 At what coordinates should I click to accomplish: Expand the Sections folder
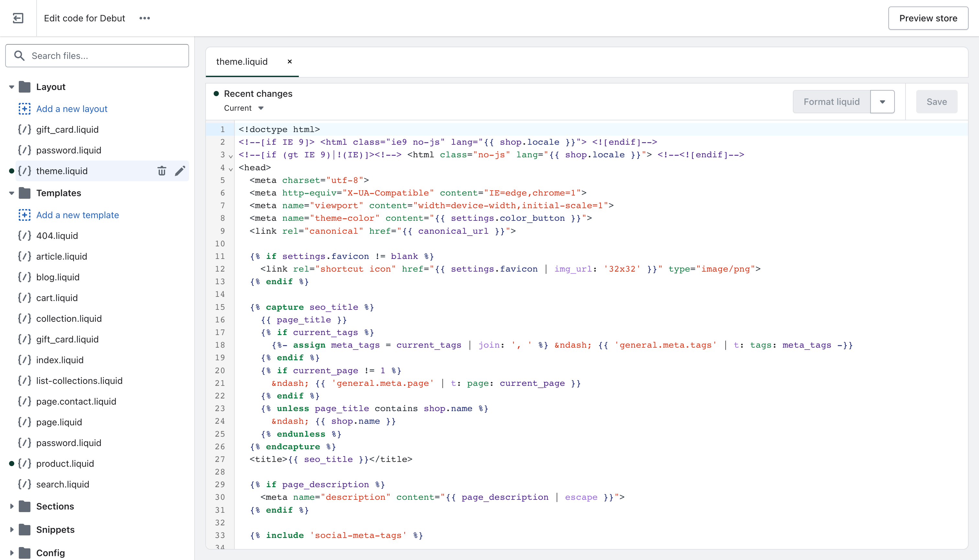click(12, 507)
